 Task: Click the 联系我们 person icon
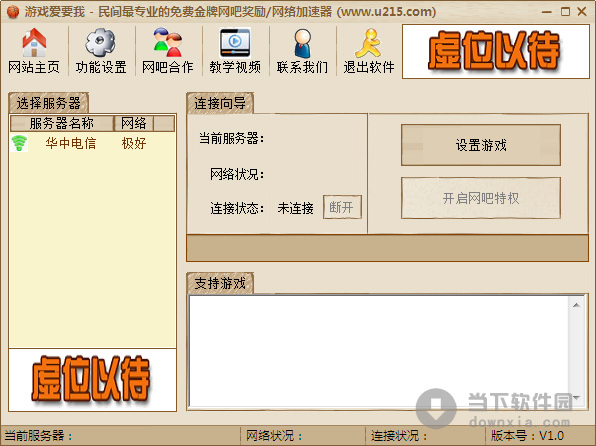coord(302,43)
